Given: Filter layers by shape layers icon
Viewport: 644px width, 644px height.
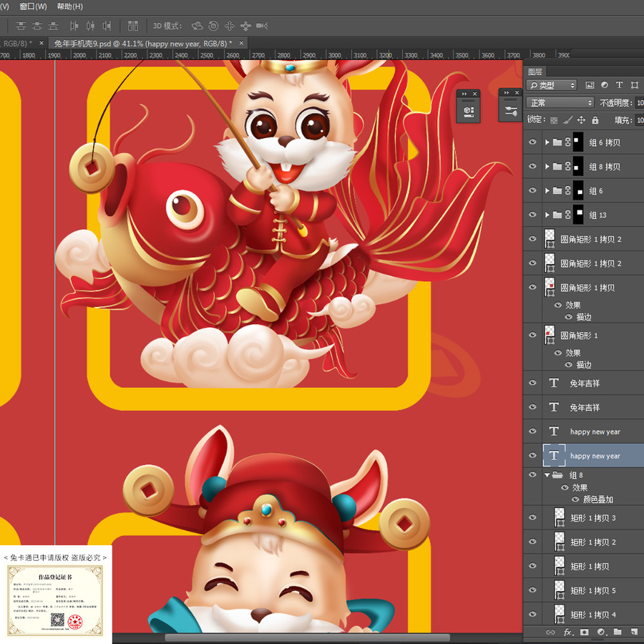Looking at the screenshot, I should [635, 85].
